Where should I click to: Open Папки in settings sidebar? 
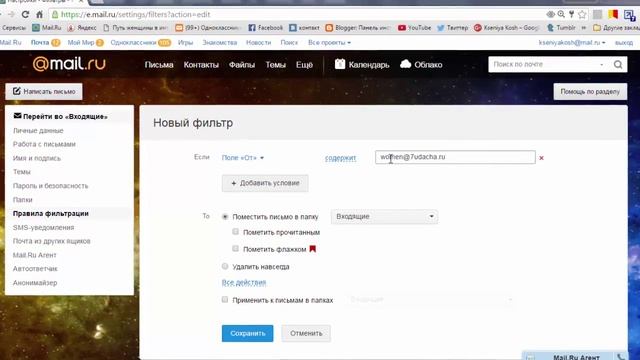(x=22, y=200)
